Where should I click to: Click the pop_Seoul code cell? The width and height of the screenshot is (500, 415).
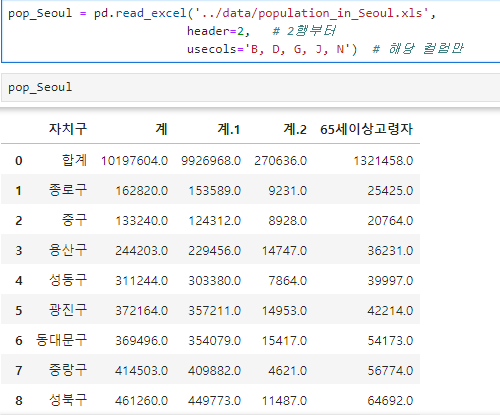(x=251, y=87)
